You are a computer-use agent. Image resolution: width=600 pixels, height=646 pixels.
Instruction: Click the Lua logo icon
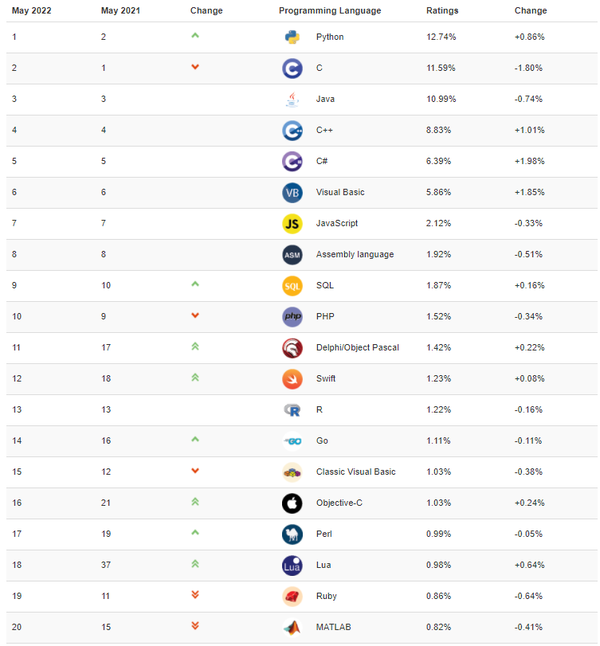click(x=292, y=565)
